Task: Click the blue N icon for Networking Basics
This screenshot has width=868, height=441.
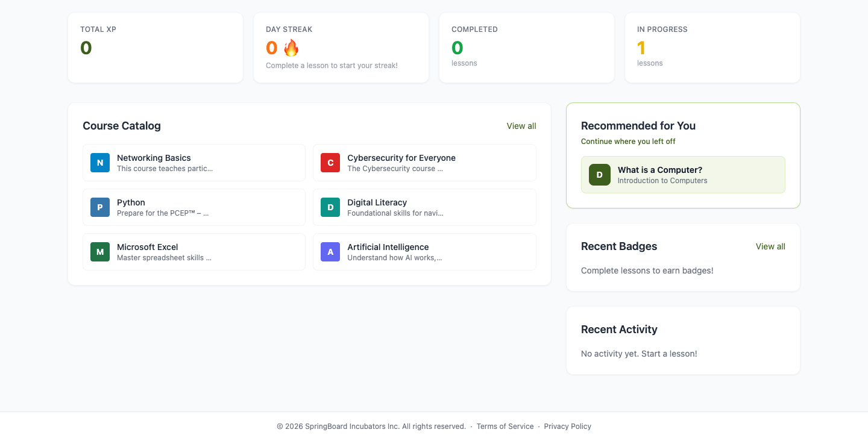Action: (100, 163)
